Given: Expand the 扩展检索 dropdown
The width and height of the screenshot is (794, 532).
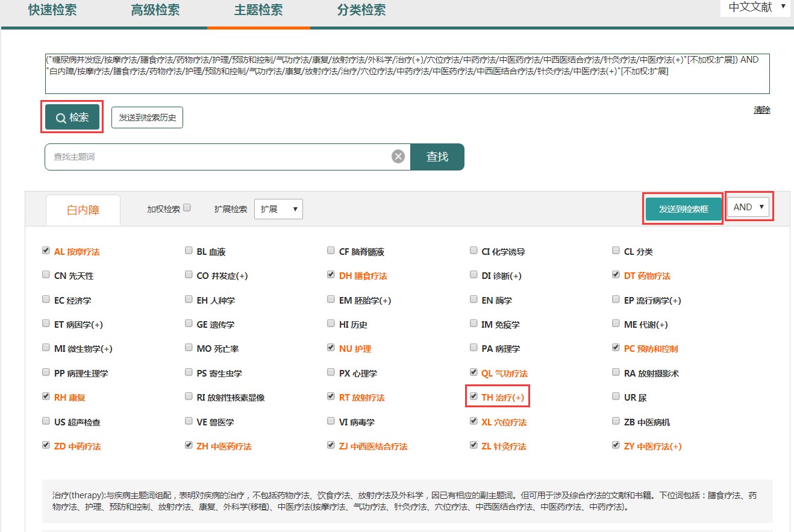Looking at the screenshot, I should [x=278, y=209].
